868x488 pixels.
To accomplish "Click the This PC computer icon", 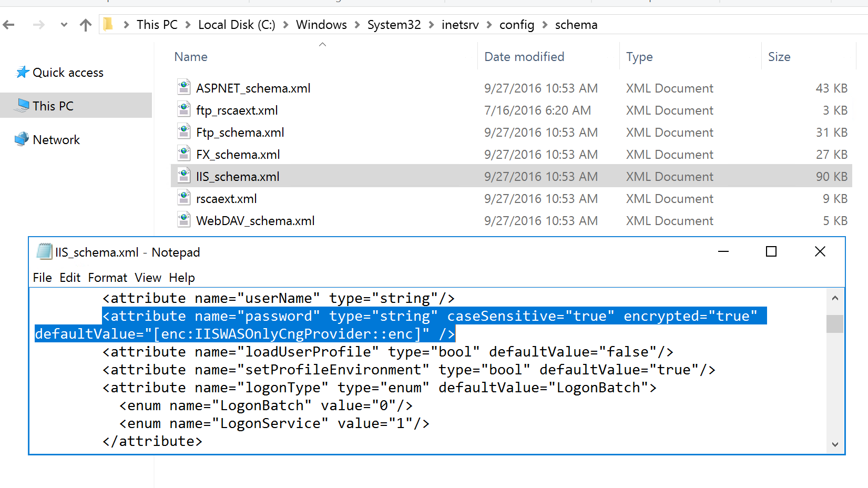I will 22,106.
